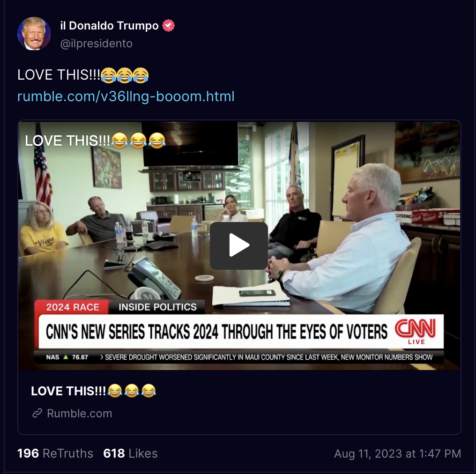Click the chain link icon beside Rumble.com

37,413
